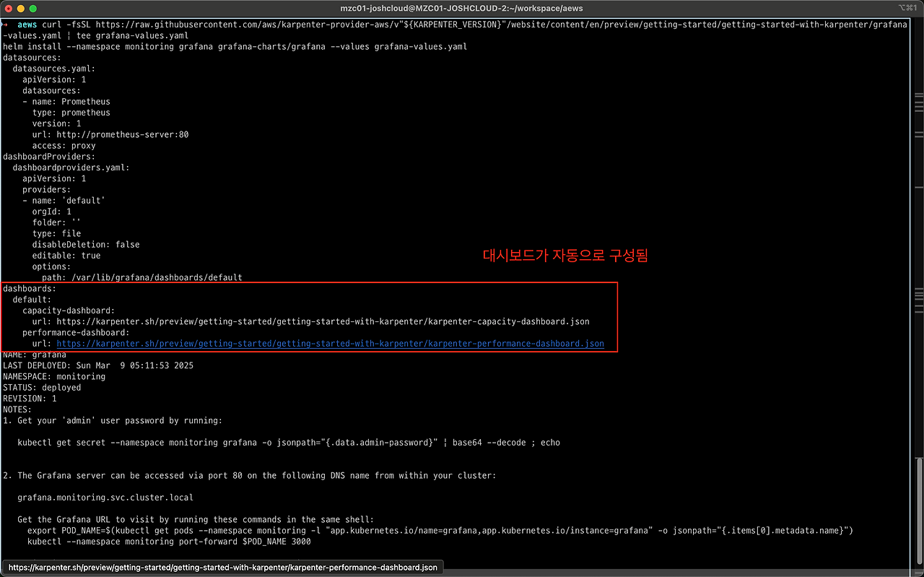Click 'grafana.monitoring.svc.cluster.local' DNS name
The width and height of the screenshot is (924, 577).
(x=105, y=498)
